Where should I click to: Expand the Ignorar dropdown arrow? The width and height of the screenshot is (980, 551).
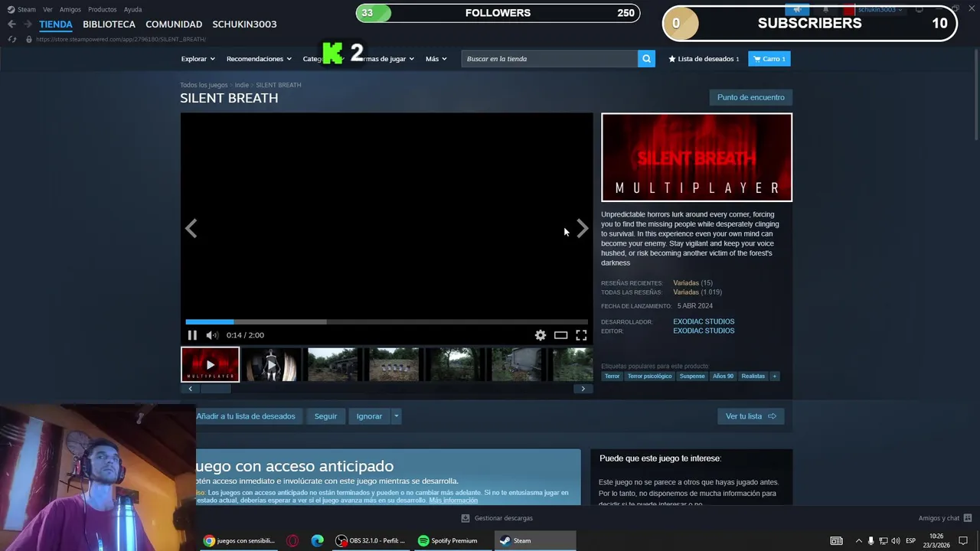coord(396,416)
